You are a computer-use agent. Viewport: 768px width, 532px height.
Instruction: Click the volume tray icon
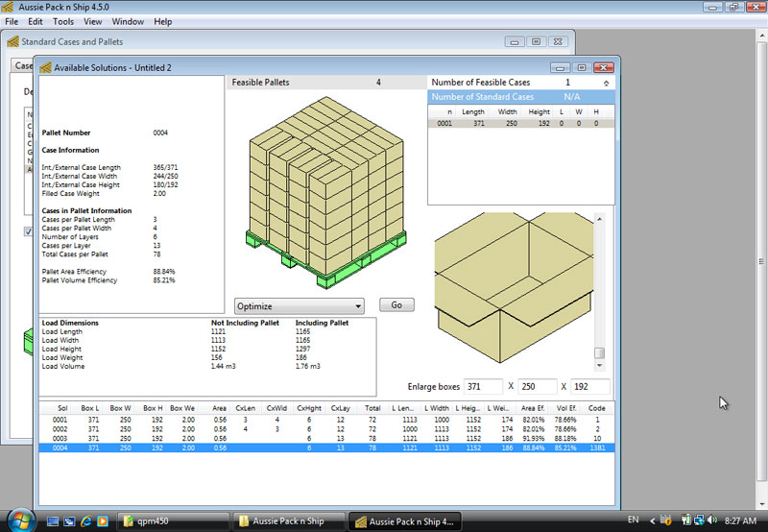coord(713,520)
